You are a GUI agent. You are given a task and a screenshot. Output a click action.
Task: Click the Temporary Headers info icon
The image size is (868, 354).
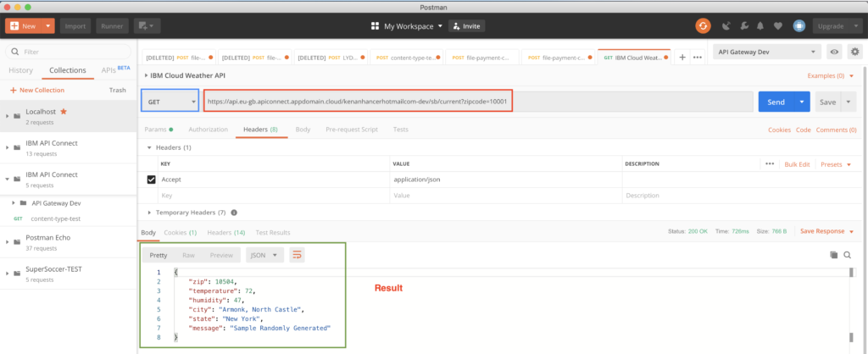click(x=234, y=213)
